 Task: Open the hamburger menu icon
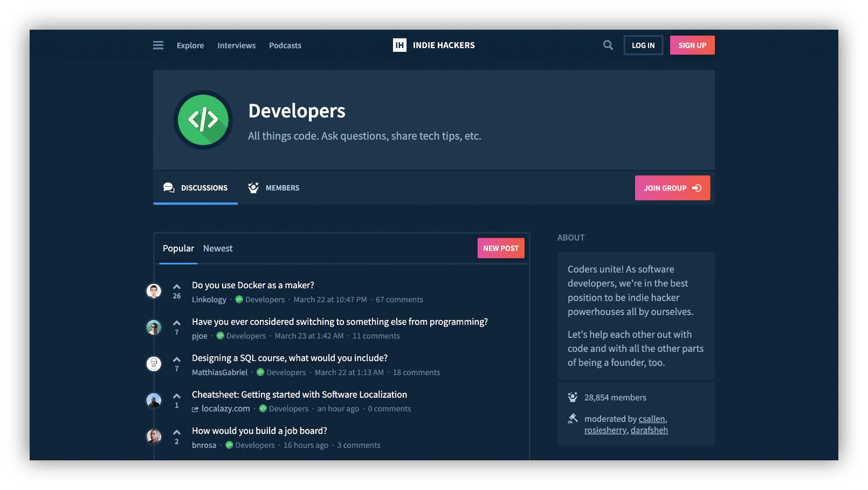click(158, 45)
